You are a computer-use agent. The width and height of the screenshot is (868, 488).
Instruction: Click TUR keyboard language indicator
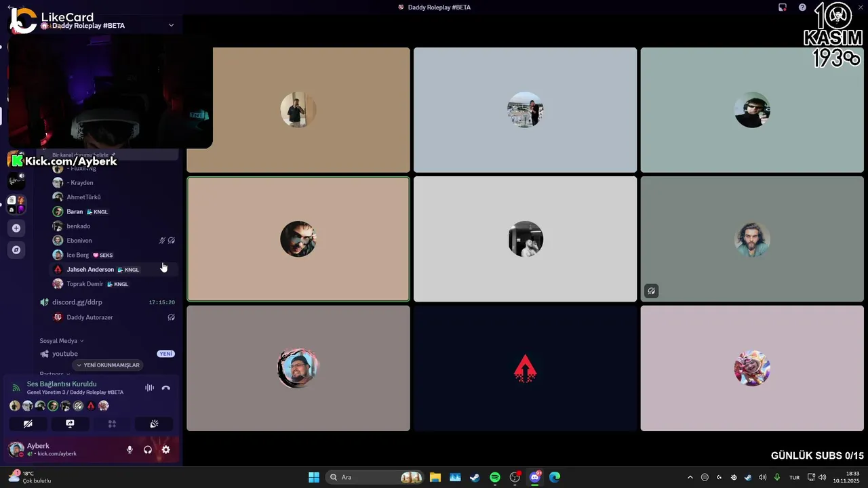click(794, 477)
